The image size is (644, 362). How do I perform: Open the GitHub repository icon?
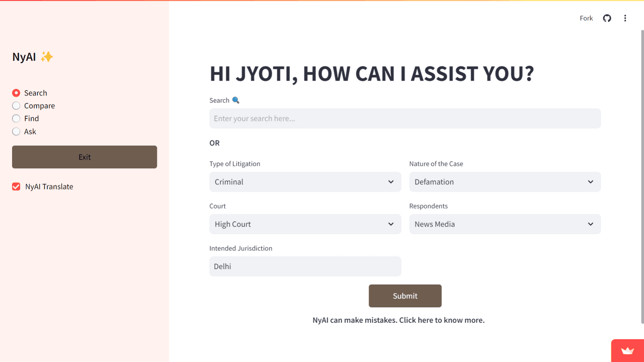click(x=607, y=18)
